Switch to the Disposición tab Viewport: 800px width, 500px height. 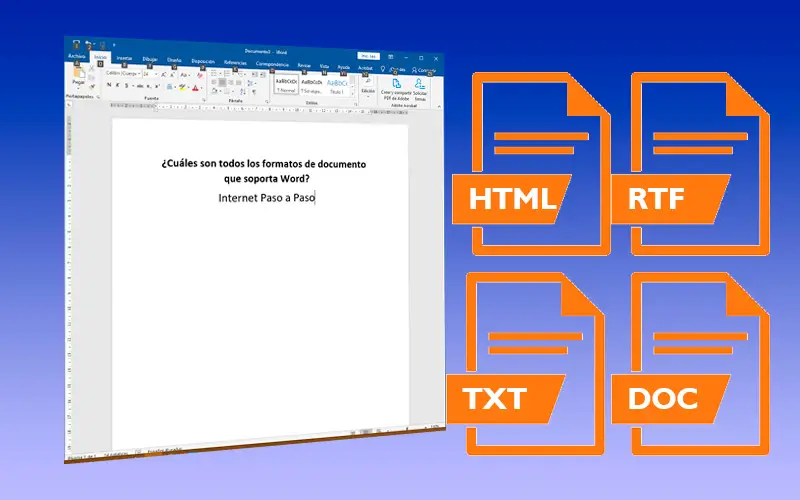click(203, 61)
